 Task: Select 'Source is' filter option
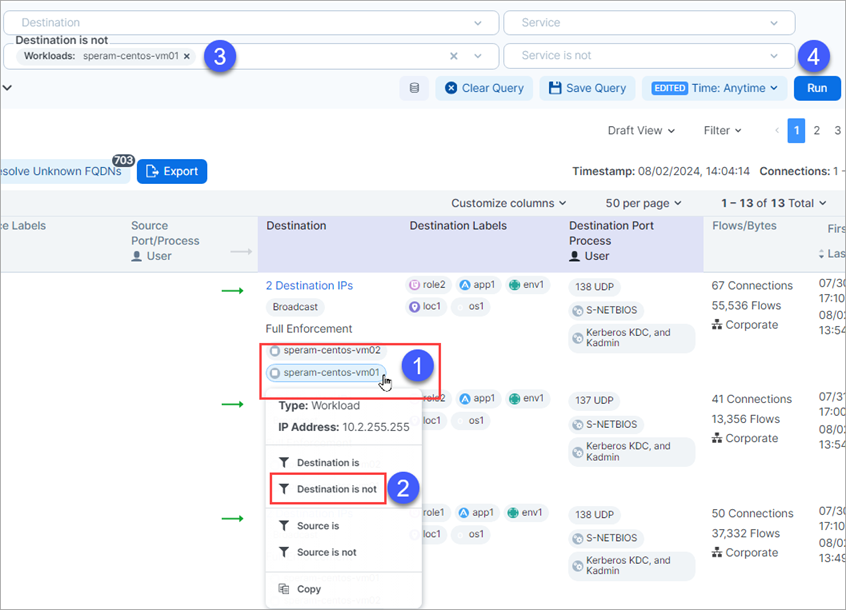318,526
